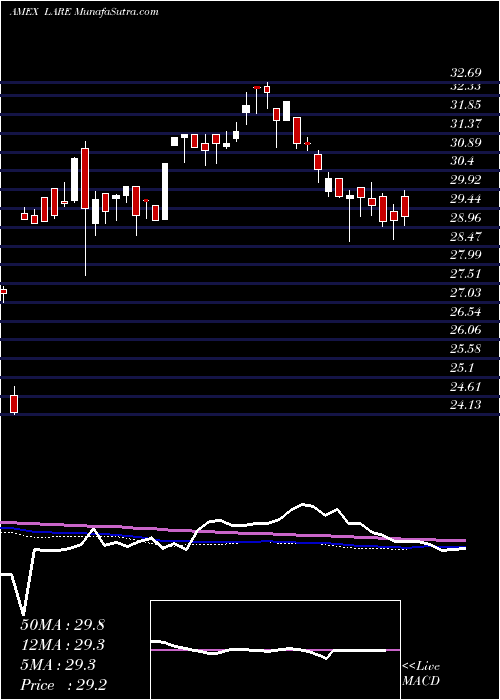Click the tall white candle reaching 30.4
500x700 pixels.
[x=165, y=192]
